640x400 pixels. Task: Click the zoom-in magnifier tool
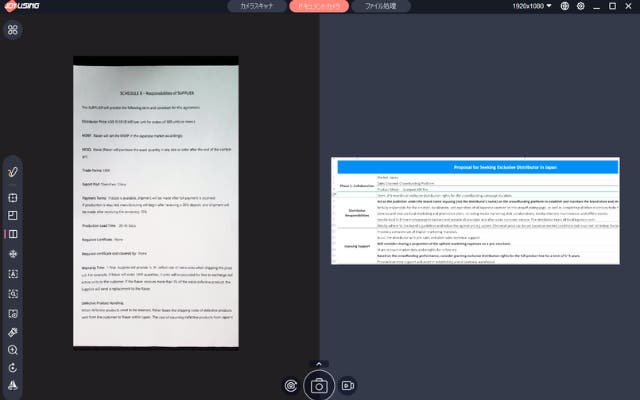pos(13,350)
